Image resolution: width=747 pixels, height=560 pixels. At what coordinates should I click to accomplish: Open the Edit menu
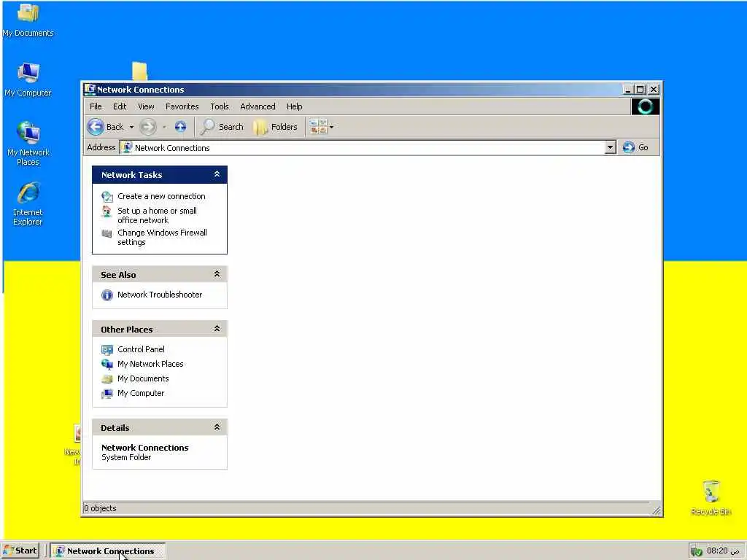click(x=120, y=106)
